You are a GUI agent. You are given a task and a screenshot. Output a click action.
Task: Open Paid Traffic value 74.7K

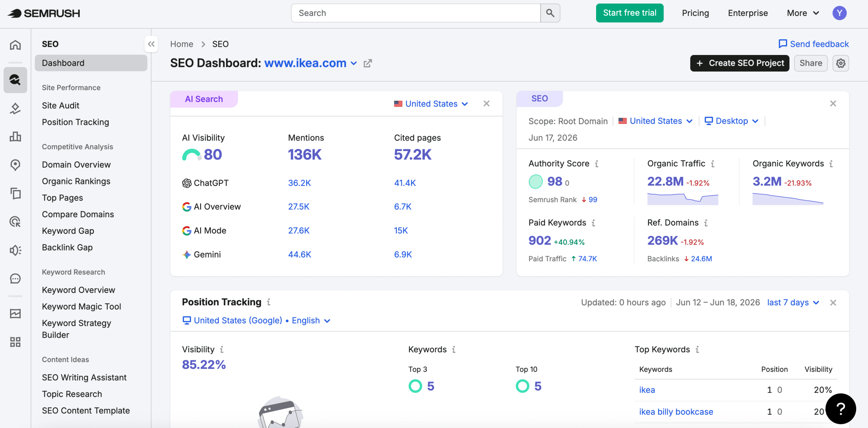point(587,259)
